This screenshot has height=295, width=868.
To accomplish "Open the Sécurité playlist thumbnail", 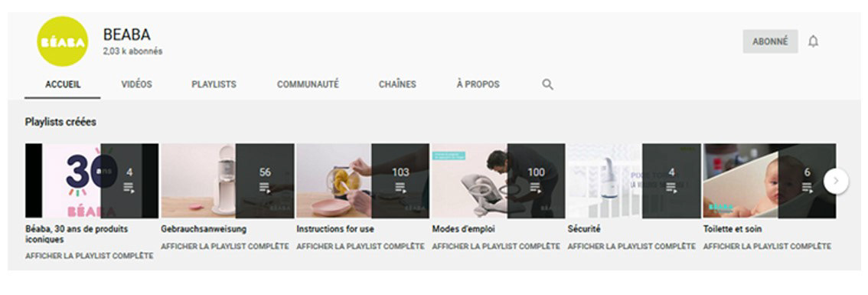I will (635, 181).
